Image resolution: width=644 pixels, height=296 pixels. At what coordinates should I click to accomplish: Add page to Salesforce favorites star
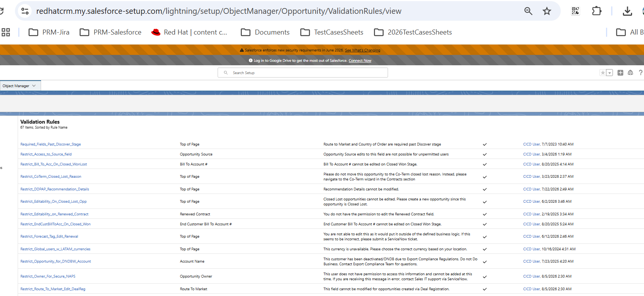(x=603, y=73)
